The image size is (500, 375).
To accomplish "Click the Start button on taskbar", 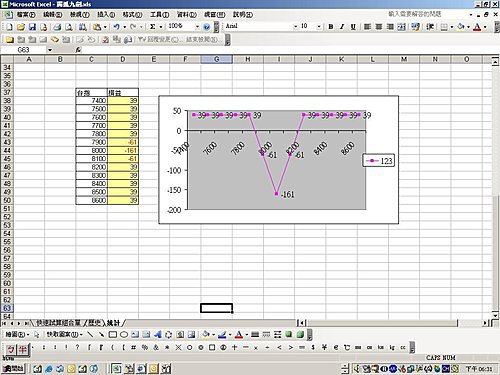I will 13,368.
